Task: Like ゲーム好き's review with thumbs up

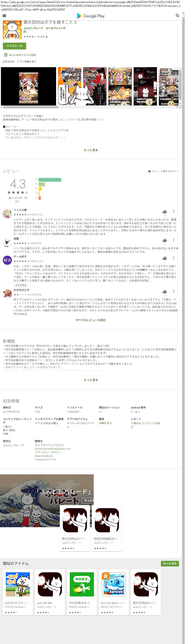Action: [x=164, y=259]
